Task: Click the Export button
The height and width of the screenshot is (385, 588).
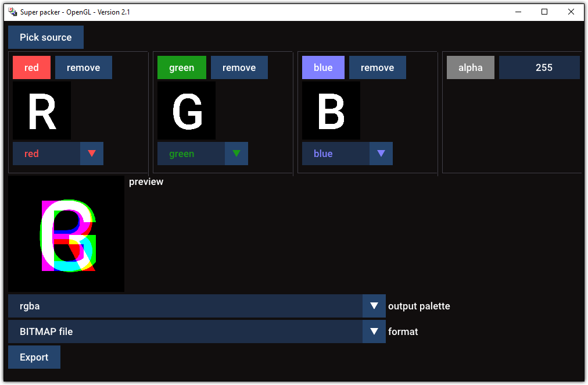Action: coord(34,357)
